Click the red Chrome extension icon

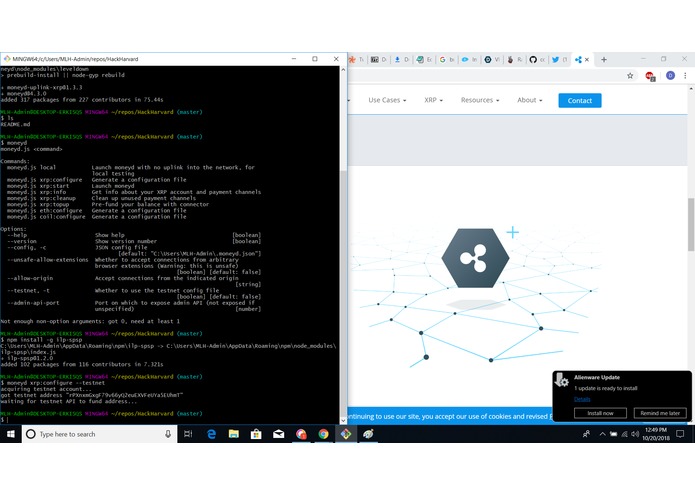tap(650, 76)
